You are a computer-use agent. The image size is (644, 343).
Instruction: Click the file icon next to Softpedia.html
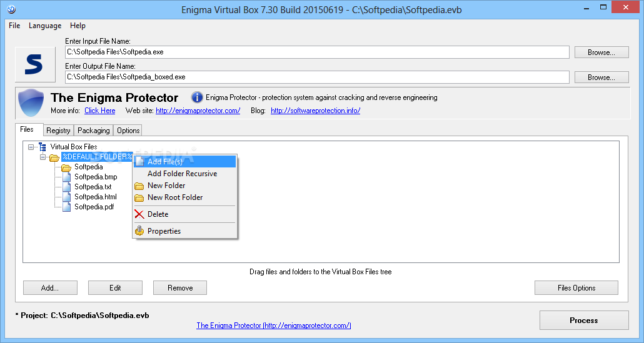(x=66, y=197)
